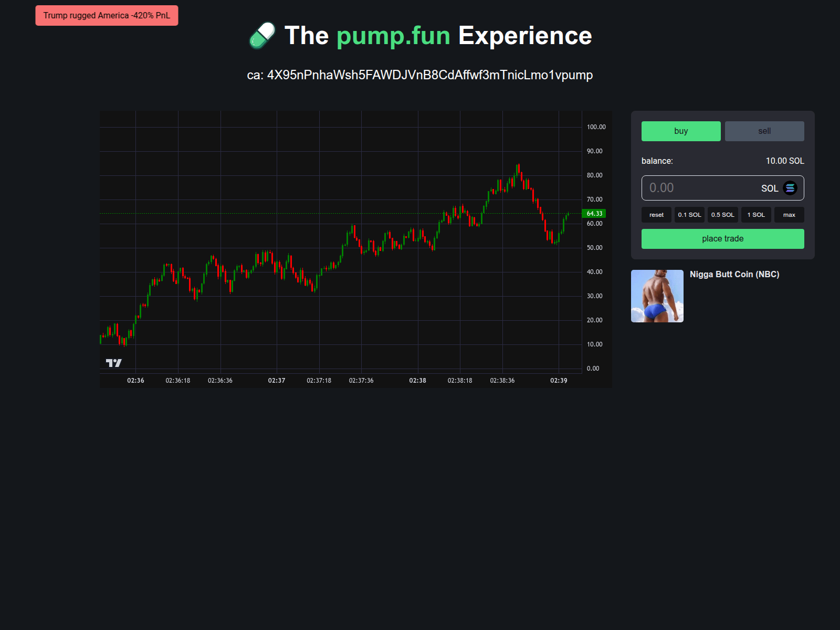
Task: Click the Solana coin icon
Action: (x=790, y=188)
